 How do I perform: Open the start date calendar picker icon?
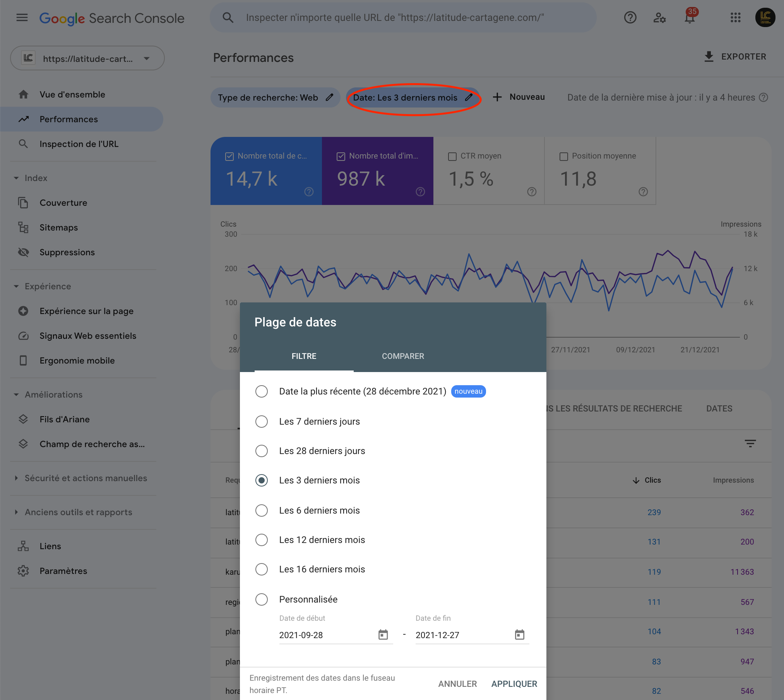(x=383, y=635)
